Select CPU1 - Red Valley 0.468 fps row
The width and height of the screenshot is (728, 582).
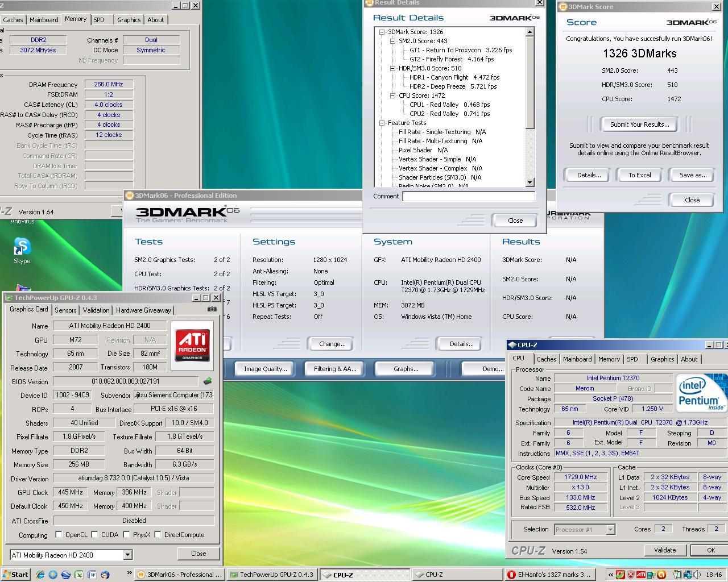(x=449, y=105)
